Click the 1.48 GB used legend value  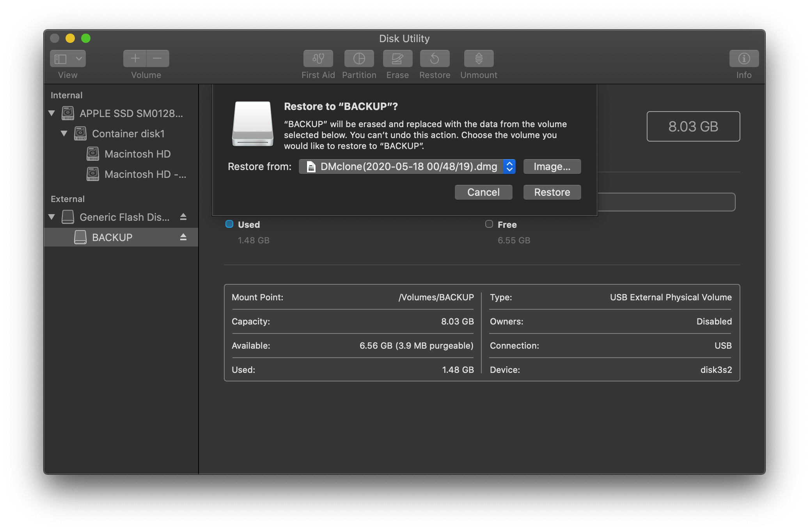(254, 240)
